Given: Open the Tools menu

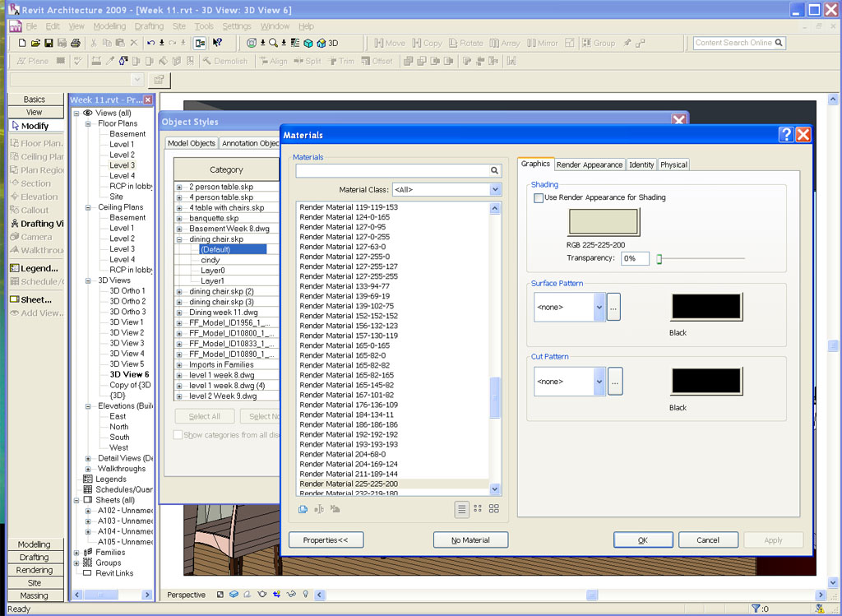Looking at the screenshot, I should (x=203, y=26).
